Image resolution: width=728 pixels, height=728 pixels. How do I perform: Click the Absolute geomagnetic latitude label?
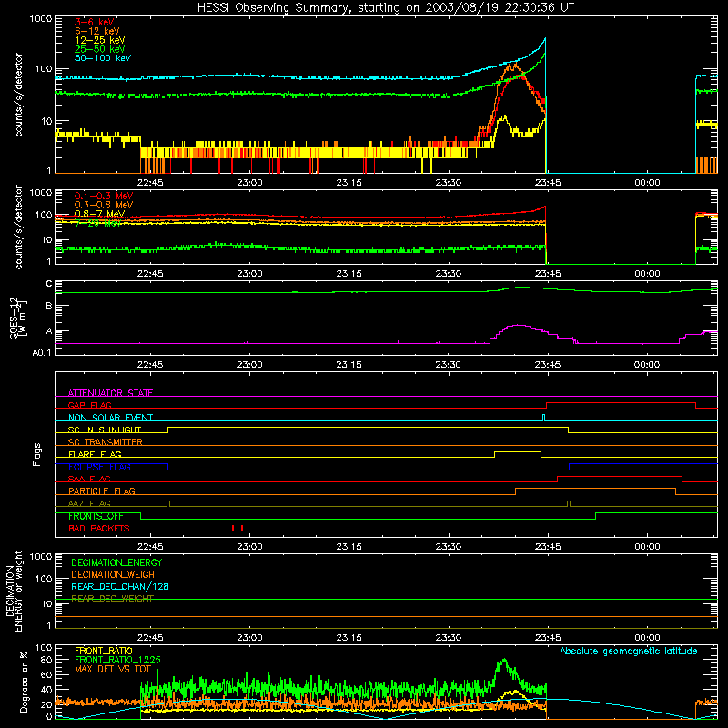(629, 652)
